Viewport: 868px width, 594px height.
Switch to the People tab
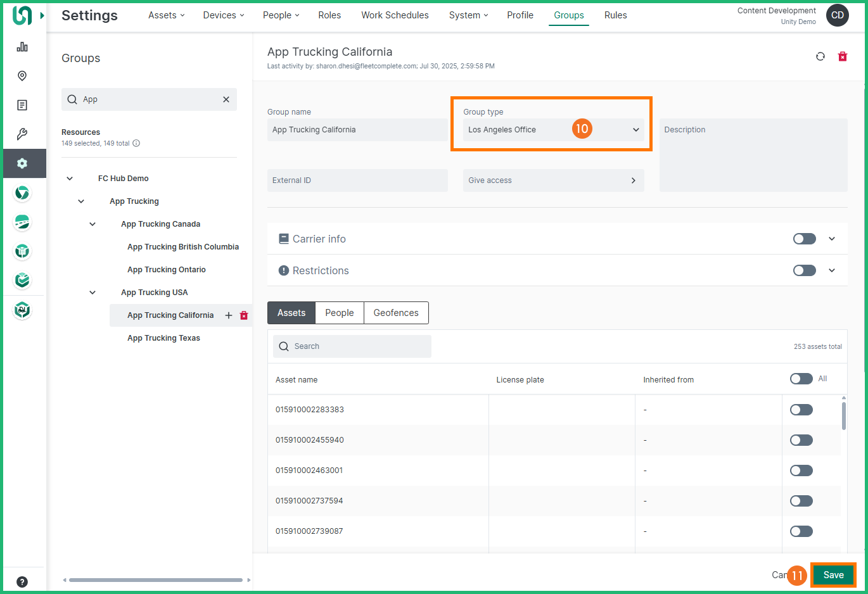(x=340, y=313)
